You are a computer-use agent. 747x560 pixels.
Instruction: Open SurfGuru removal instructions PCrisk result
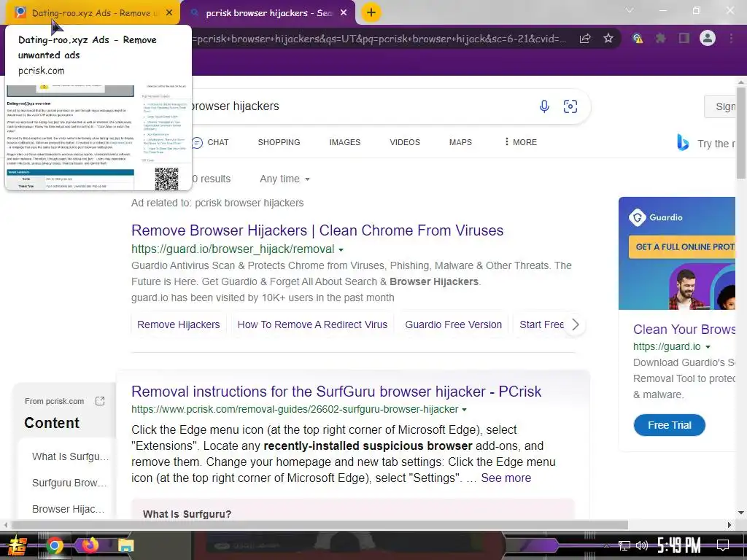coord(336,392)
